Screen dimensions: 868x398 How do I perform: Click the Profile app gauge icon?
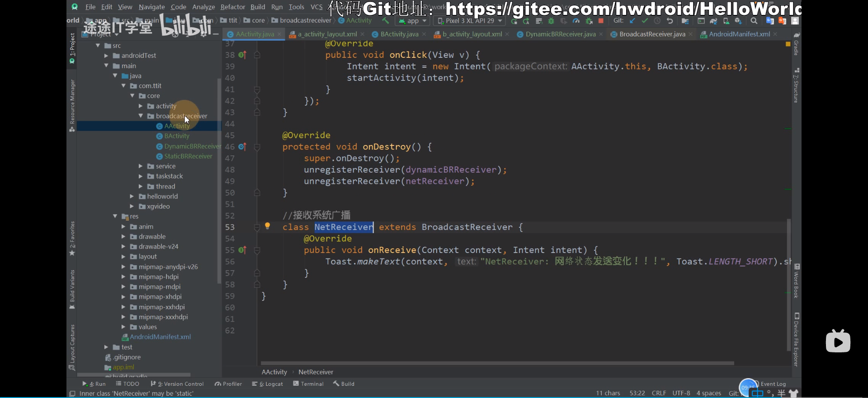[x=576, y=21]
